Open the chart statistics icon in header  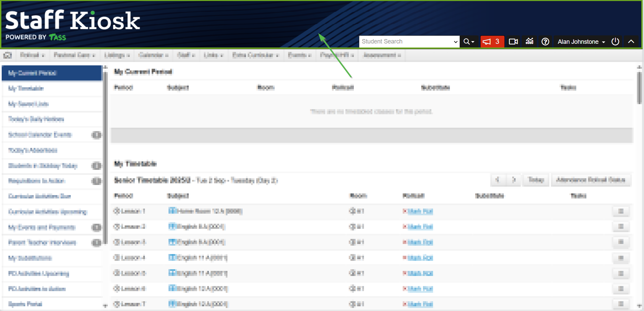coord(529,41)
